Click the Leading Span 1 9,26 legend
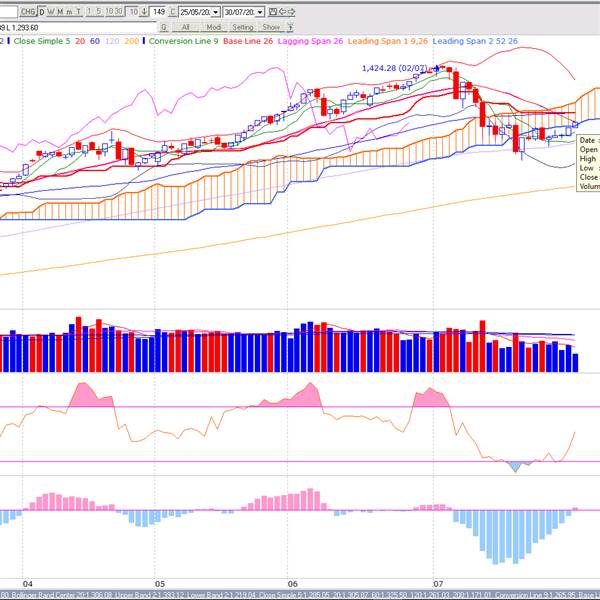 tap(388, 41)
